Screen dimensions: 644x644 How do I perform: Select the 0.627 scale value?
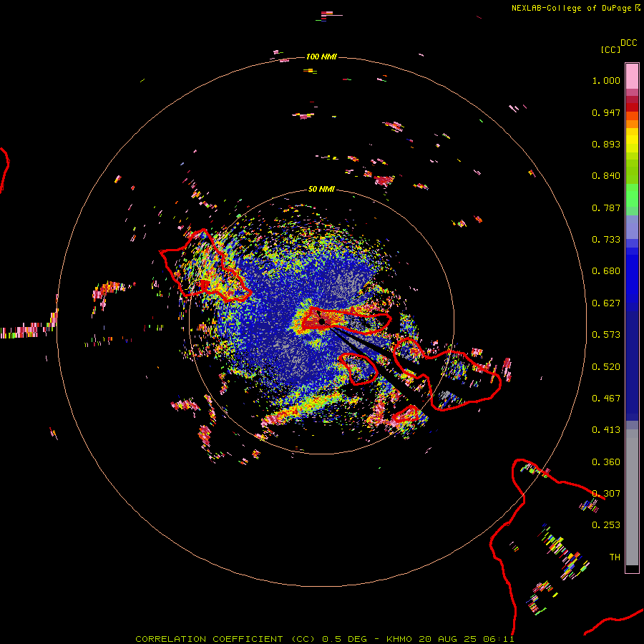606,303
